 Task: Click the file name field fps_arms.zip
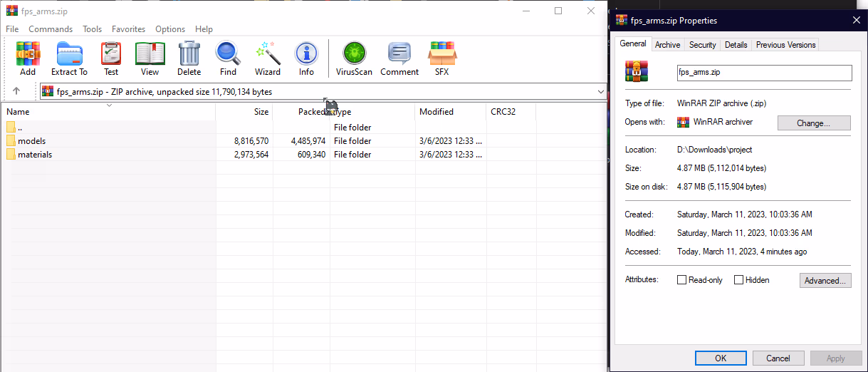(764, 72)
